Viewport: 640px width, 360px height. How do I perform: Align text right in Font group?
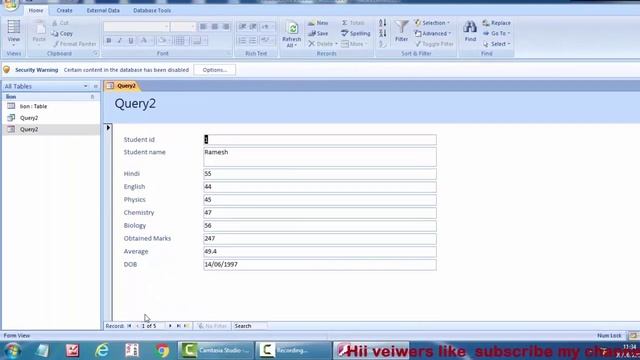[x=226, y=27]
